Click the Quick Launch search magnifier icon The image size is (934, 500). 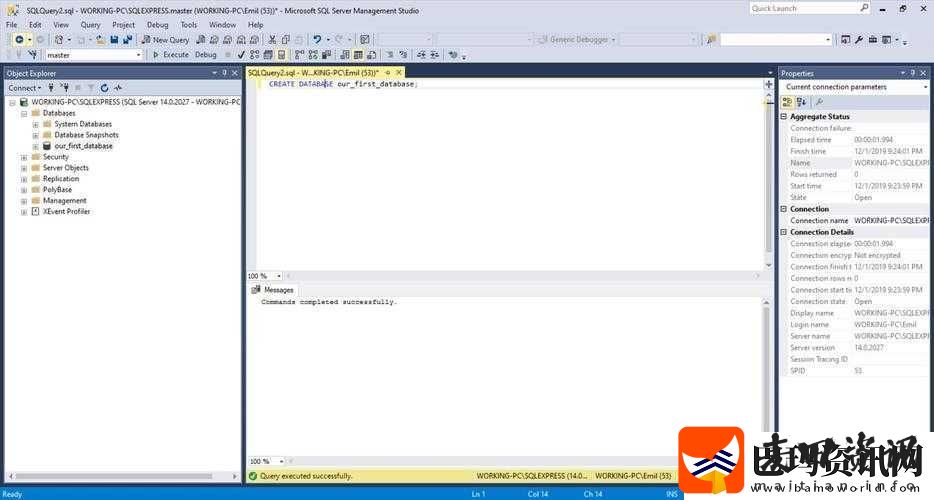coord(864,8)
